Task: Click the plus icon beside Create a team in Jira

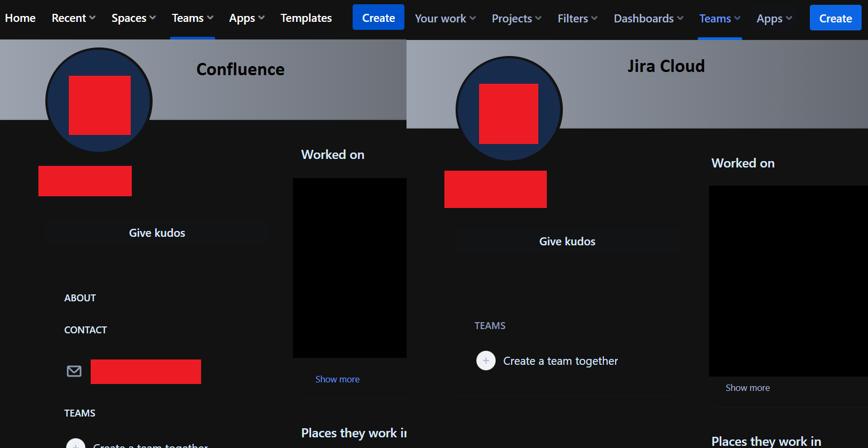Action: (x=486, y=361)
